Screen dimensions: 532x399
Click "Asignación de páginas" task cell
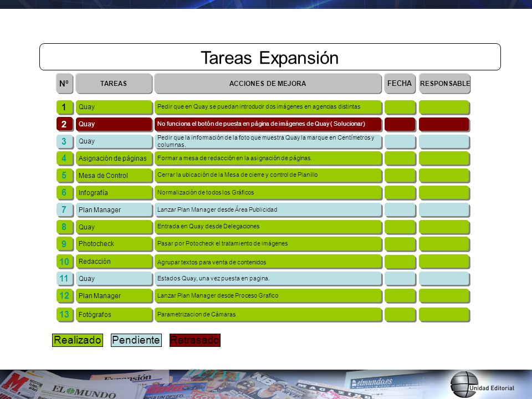(114, 158)
